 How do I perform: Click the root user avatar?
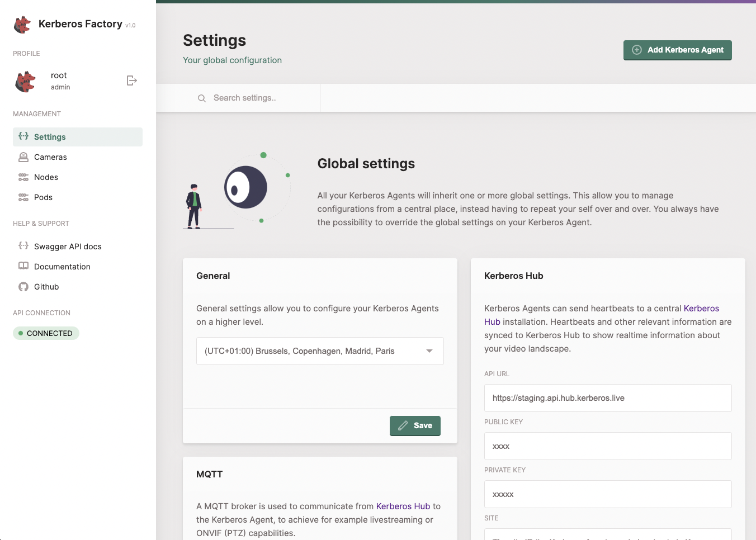[25, 81]
